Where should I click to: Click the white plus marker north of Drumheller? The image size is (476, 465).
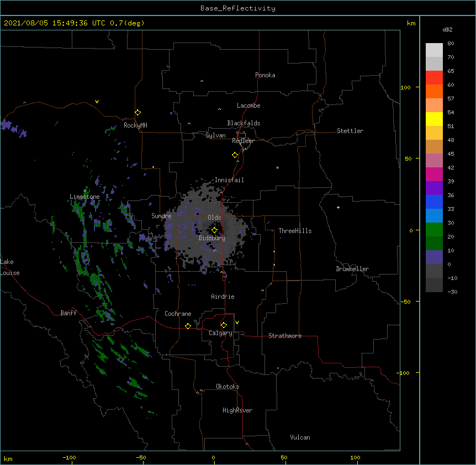[x=338, y=207]
